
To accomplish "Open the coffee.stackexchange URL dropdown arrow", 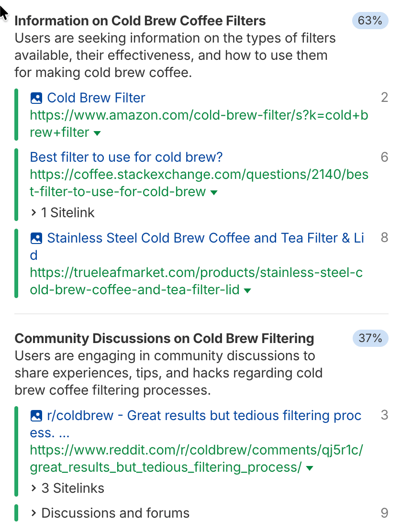I will [x=214, y=192].
